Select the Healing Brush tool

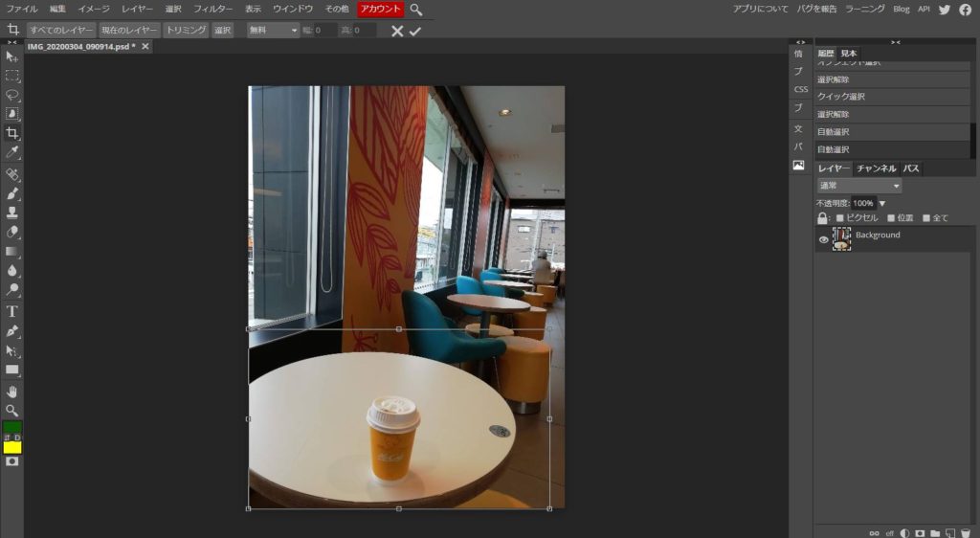(11, 174)
